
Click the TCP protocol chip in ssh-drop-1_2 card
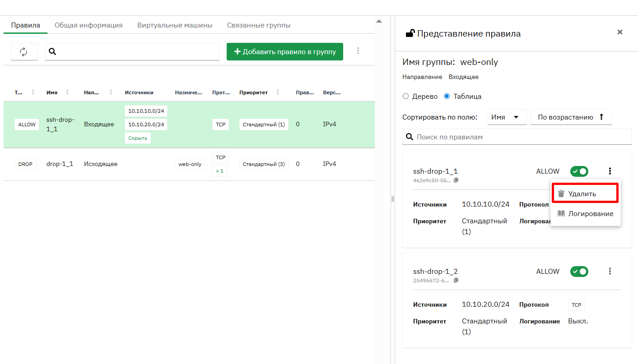(576, 305)
